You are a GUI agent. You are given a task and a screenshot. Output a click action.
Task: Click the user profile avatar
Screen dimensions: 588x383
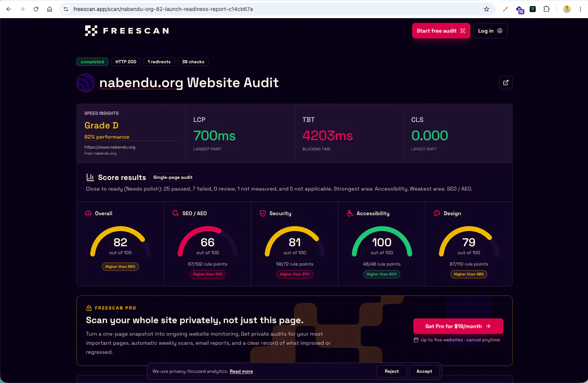coord(566,9)
